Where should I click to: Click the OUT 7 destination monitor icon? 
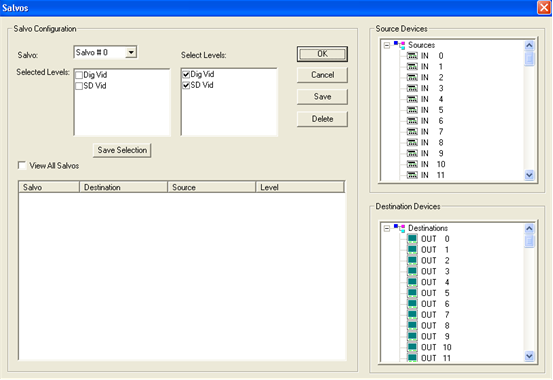point(412,315)
